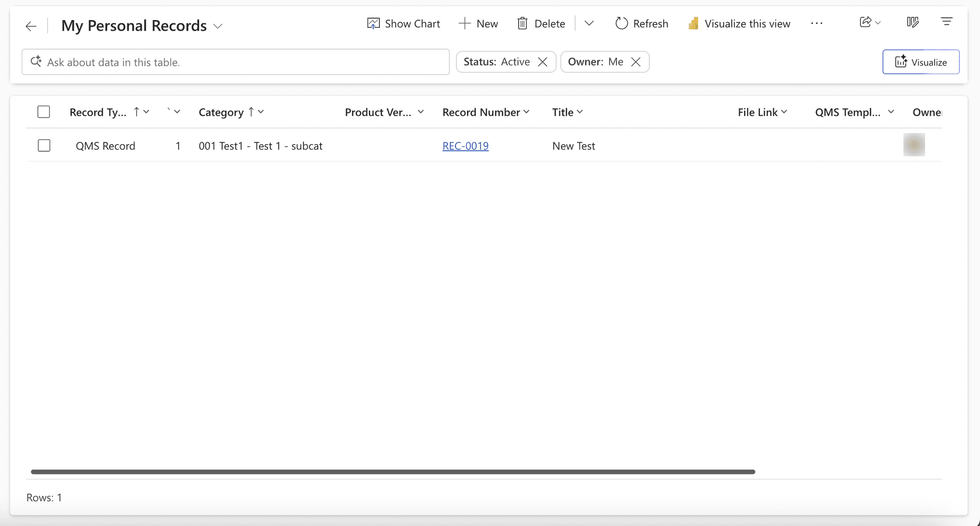Click the Rows: 1 count text

point(44,498)
